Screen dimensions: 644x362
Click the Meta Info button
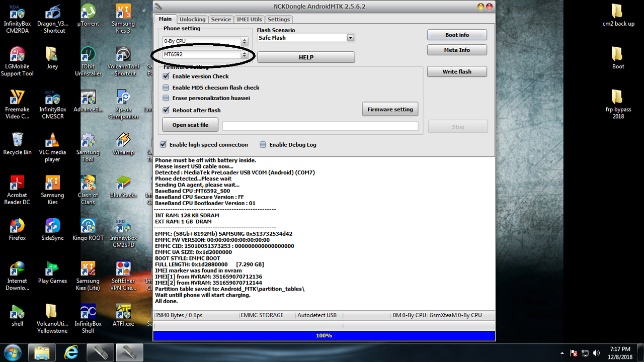pyautogui.click(x=457, y=50)
